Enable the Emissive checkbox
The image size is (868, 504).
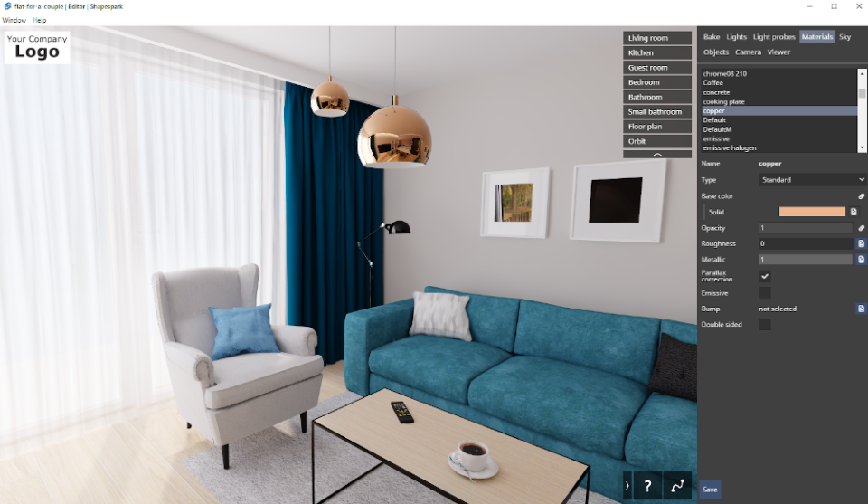tap(765, 292)
